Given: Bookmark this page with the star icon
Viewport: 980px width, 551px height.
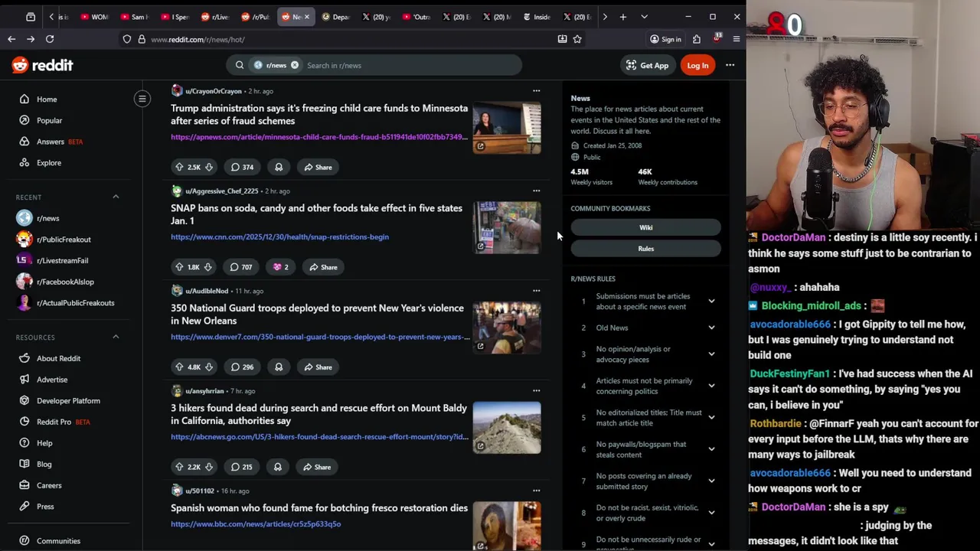Looking at the screenshot, I should pyautogui.click(x=577, y=39).
